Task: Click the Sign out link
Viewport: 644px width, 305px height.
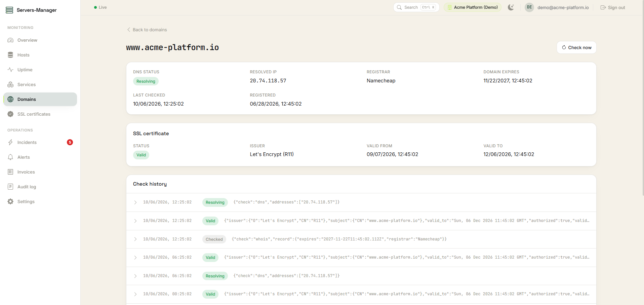Action: [613, 7]
